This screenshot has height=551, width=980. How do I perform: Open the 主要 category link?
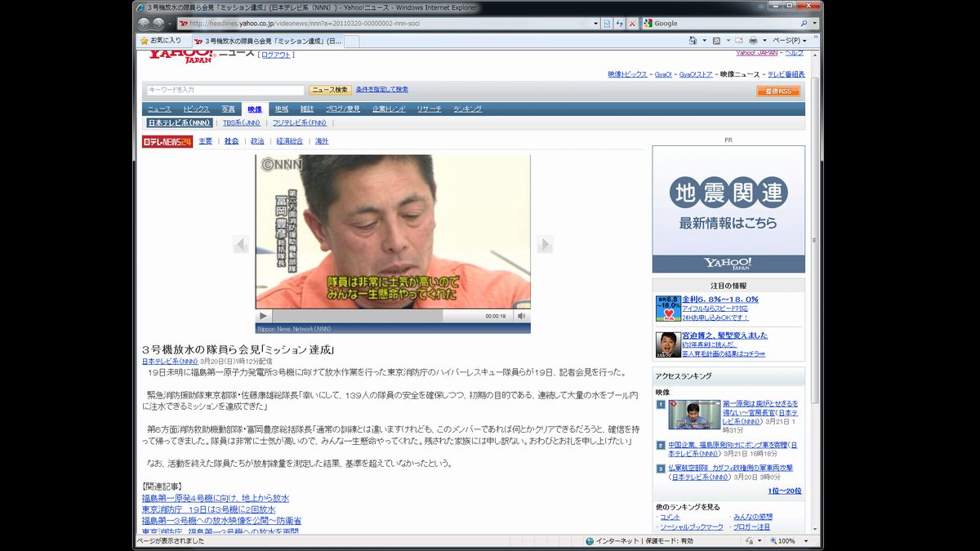pos(206,141)
